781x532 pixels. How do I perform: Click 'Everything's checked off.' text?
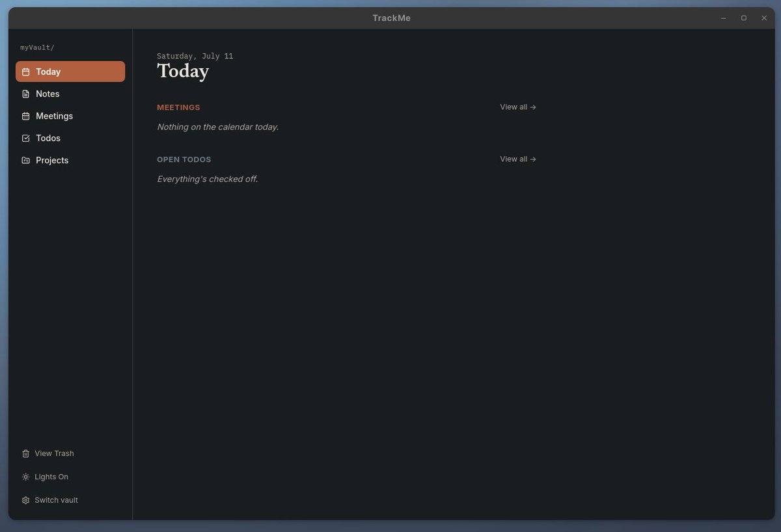[x=207, y=179]
